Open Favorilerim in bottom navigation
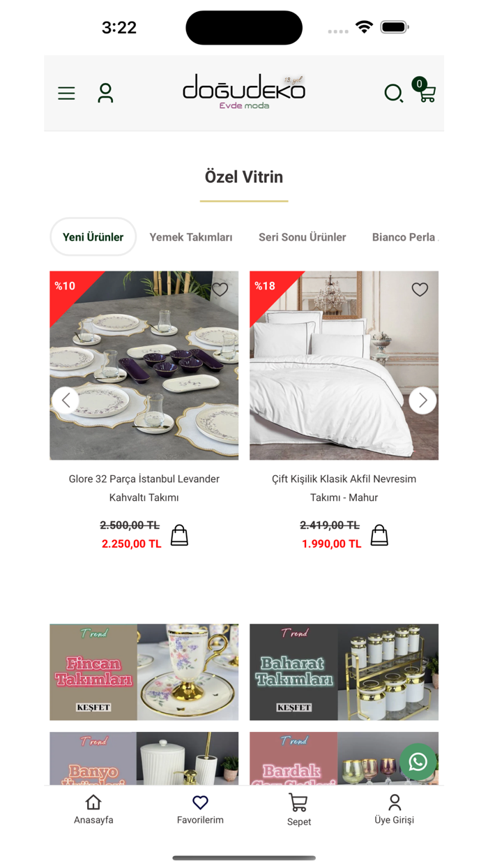Image resolution: width=488 pixels, height=868 pixels. (200, 809)
